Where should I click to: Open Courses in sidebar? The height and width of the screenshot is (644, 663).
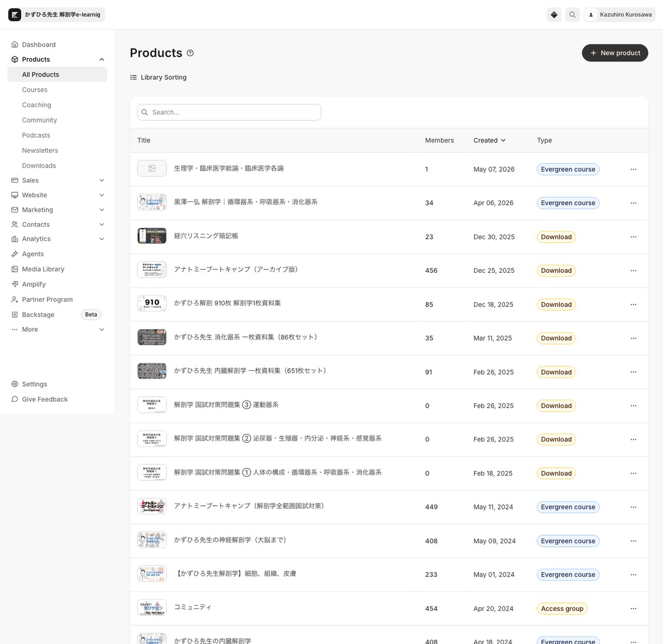35,90
